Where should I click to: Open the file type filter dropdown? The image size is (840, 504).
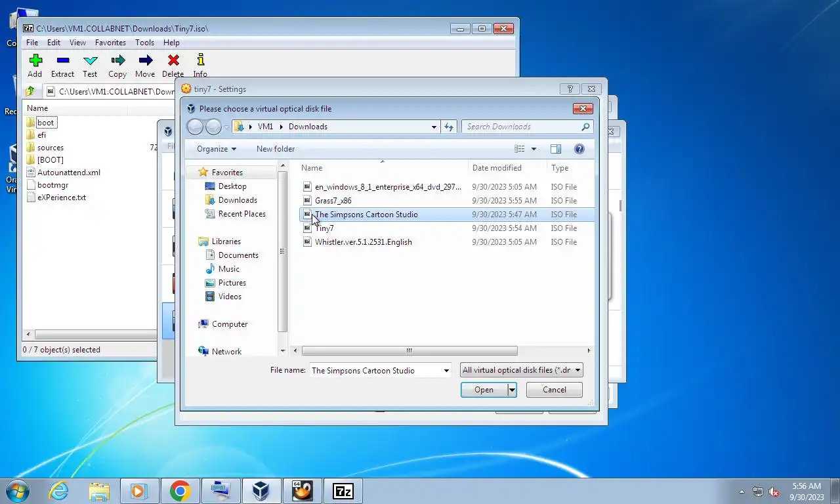coord(522,370)
